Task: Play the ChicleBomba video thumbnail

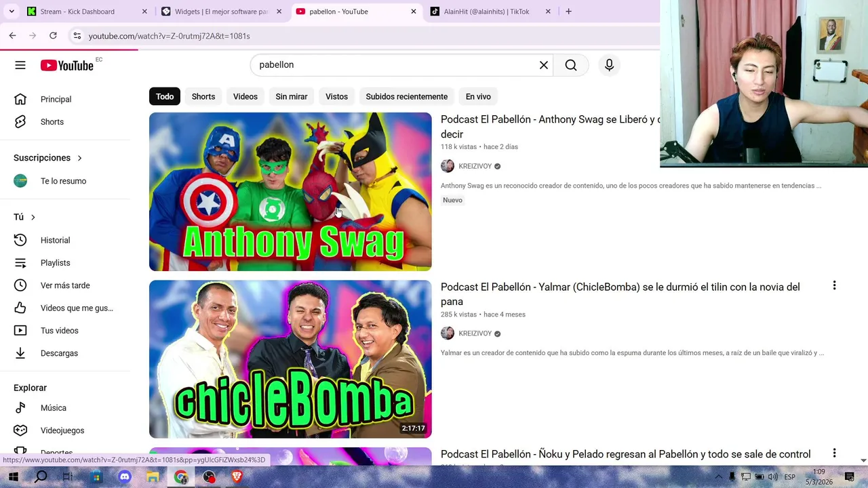Action: pyautogui.click(x=290, y=359)
